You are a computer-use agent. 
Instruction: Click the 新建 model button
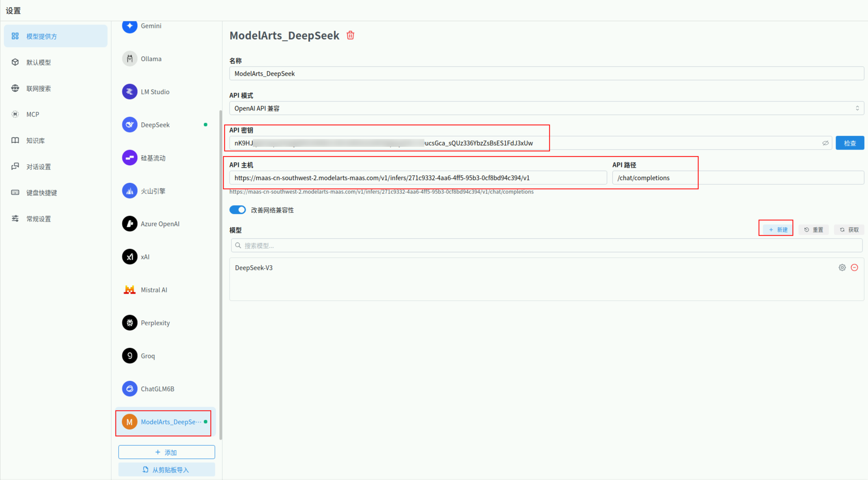[x=778, y=230]
